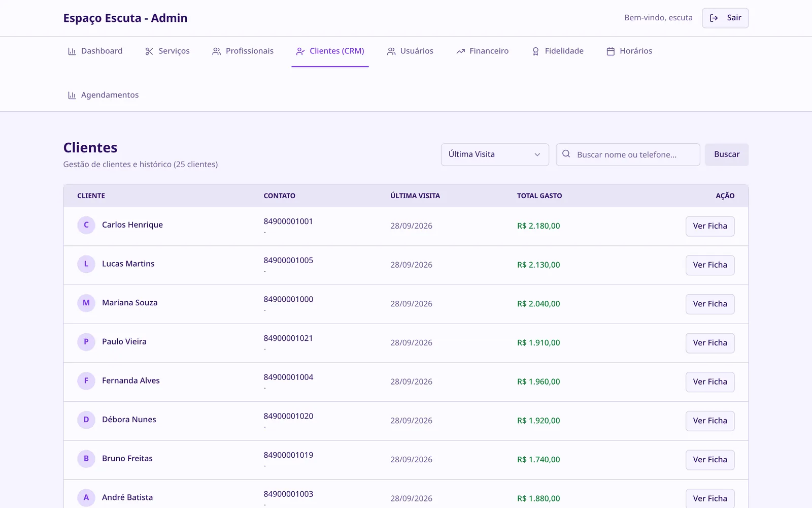Click the people icon beside Profissionais
812x508 pixels.
click(x=217, y=51)
